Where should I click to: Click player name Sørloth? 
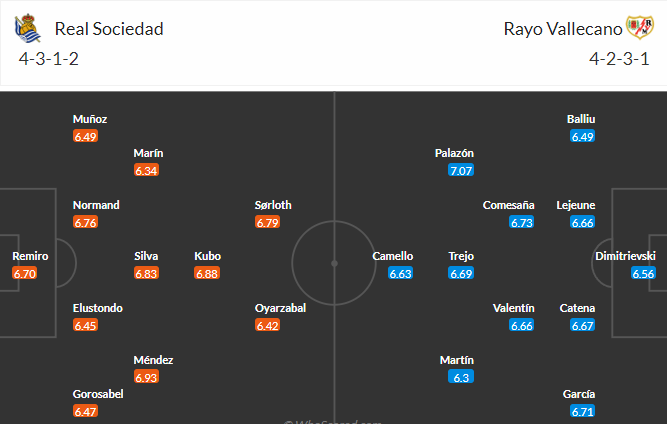tap(273, 205)
